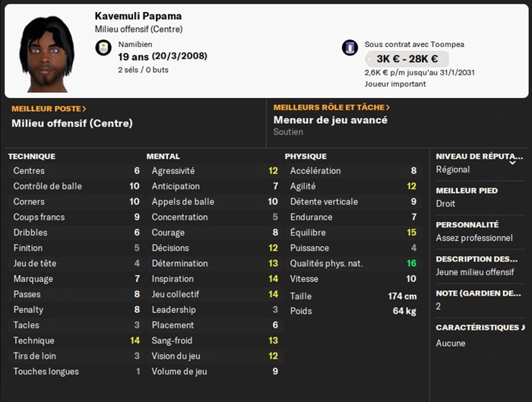The height and width of the screenshot is (402, 532).
Task: Click the Namibia national team badge icon
Action: pos(103,47)
